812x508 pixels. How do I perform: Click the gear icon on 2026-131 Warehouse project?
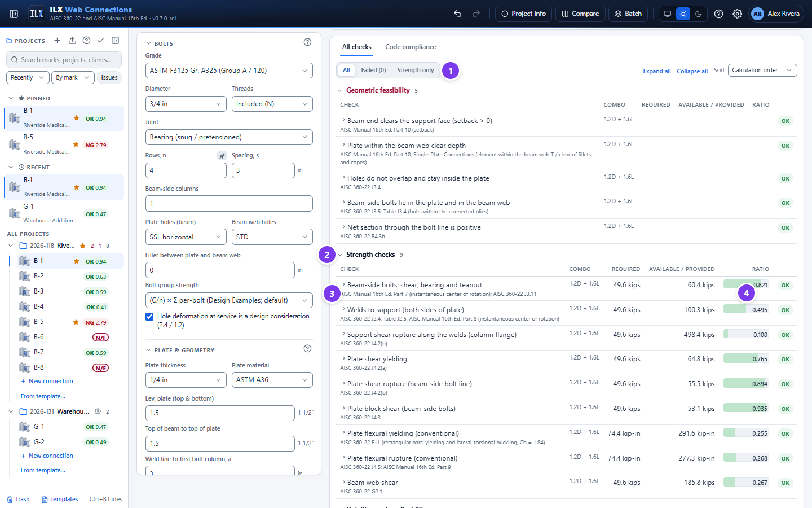click(x=98, y=411)
